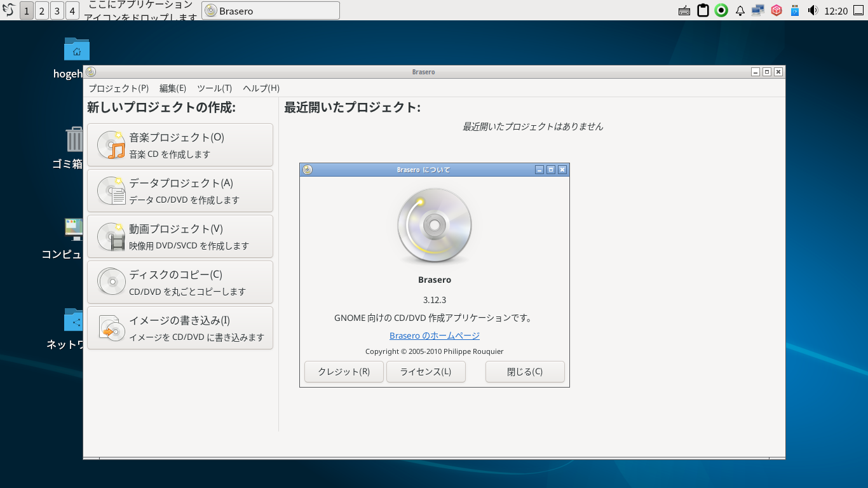Start a new 音楽プロジェクト(O) audio CD project
868x488 pixels.
pyautogui.click(x=180, y=145)
